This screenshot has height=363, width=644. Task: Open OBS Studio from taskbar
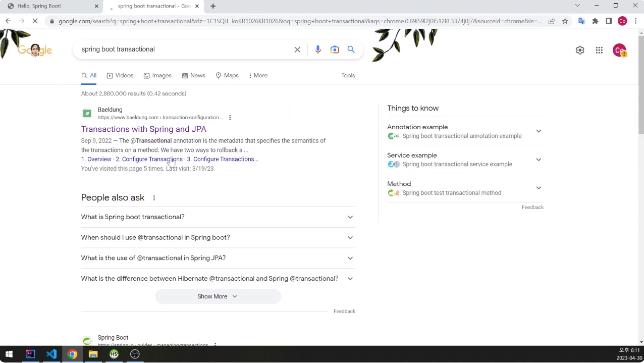coord(135,354)
